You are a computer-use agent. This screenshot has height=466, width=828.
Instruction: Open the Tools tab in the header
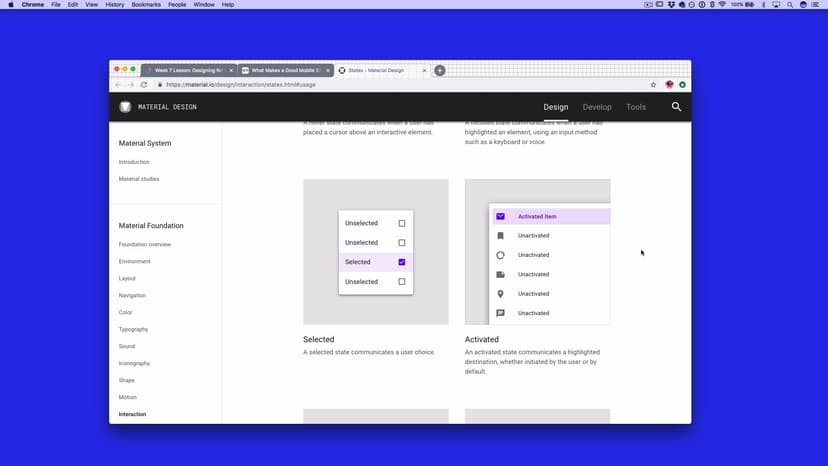(x=636, y=107)
